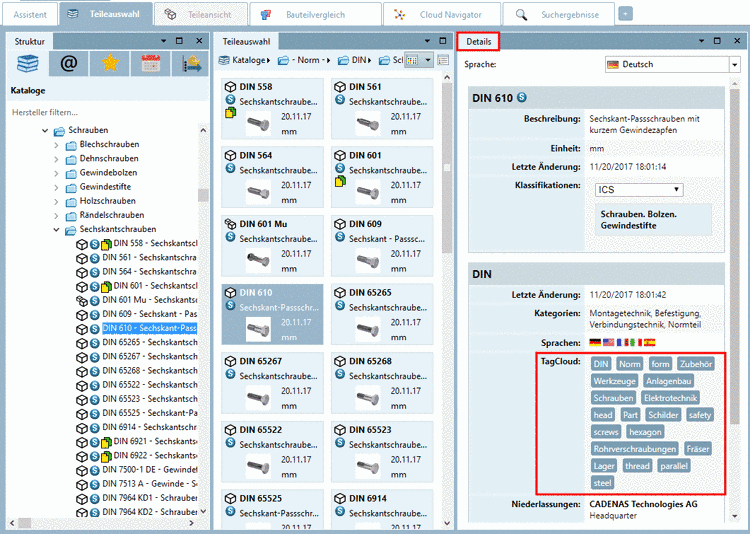Click the S info icon next to DIN 610 heading
The width and height of the screenshot is (750, 534).
[x=522, y=97]
